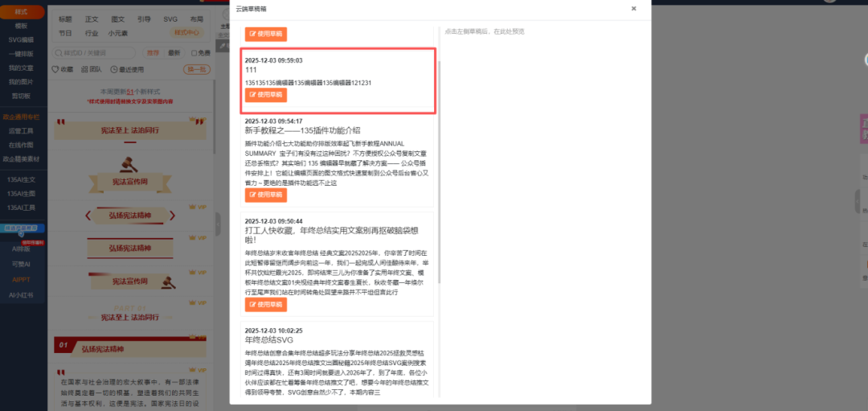Image resolution: width=868 pixels, height=411 pixels.
Task: Open 收藏 with the heart icon
Action: pyautogui.click(x=62, y=69)
